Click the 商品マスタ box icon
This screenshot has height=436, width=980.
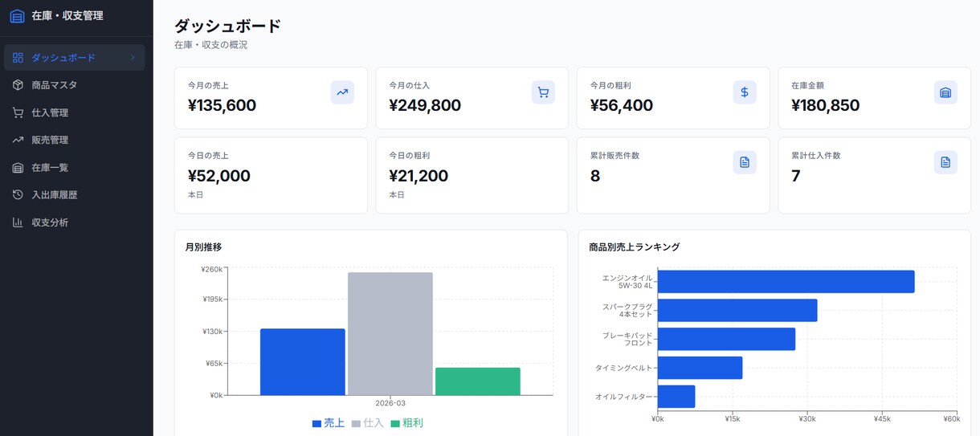click(18, 85)
